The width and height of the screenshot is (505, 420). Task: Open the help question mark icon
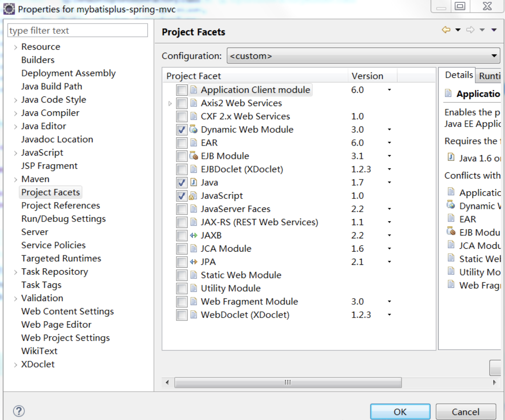pos(19,411)
